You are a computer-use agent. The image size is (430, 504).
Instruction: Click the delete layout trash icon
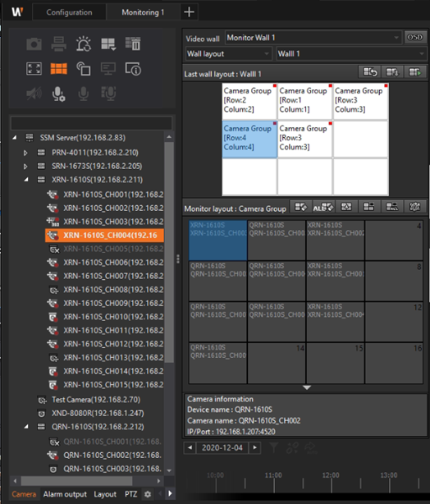[133, 44]
